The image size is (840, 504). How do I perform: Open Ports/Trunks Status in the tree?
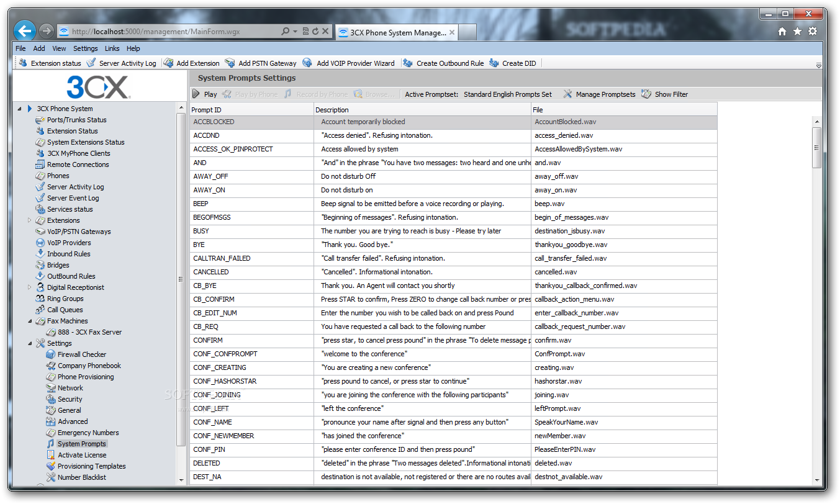pos(76,120)
